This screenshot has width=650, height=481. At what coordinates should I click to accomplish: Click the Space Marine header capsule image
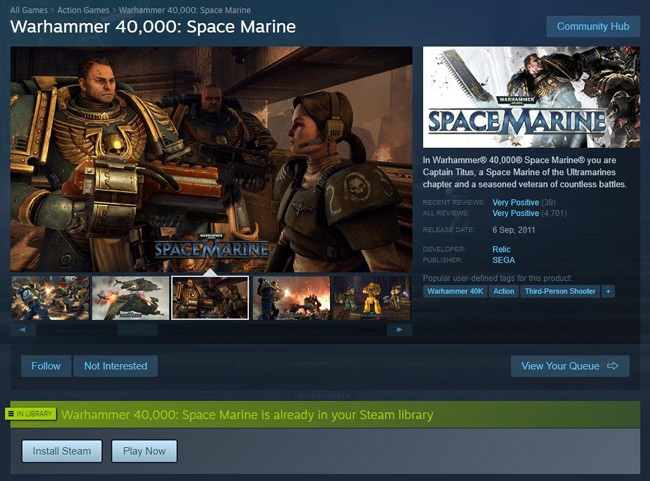(x=531, y=97)
